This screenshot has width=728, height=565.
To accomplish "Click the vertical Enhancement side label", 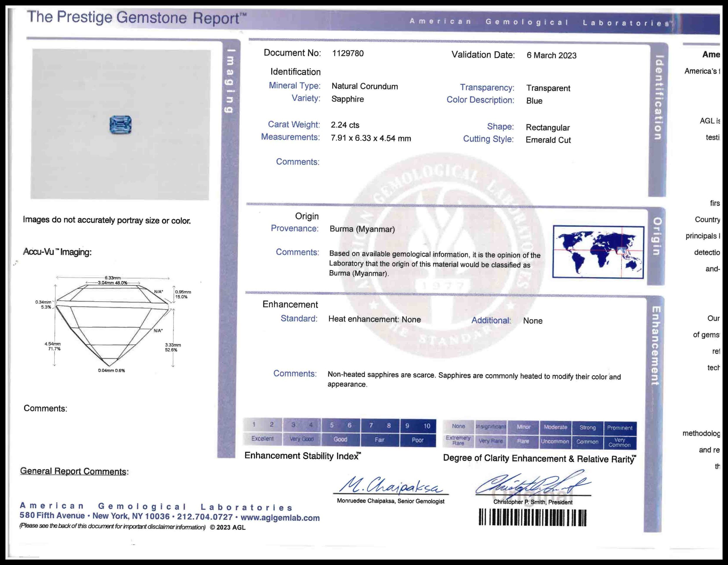I will tap(656, 346).
